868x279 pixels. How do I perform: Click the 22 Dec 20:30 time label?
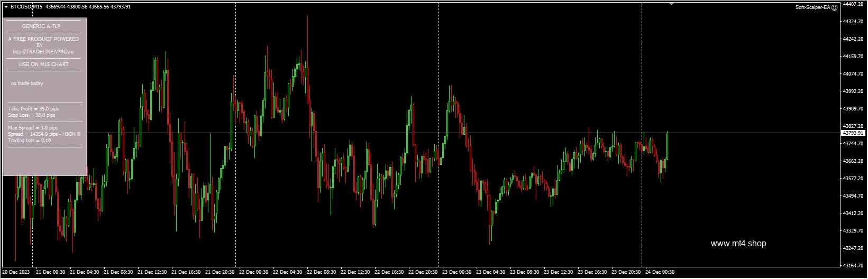pyautogui.click(x=423, y=273)
